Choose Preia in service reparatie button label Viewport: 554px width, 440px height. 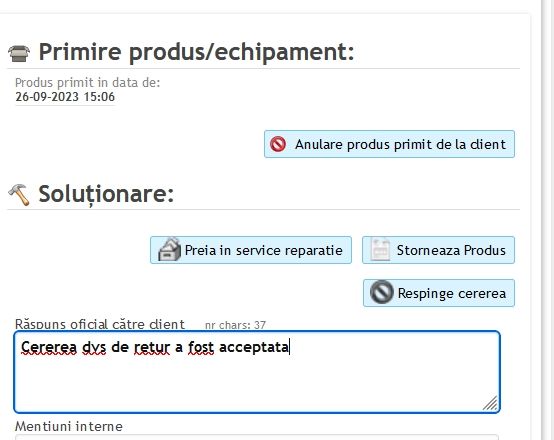pos(264,250)
